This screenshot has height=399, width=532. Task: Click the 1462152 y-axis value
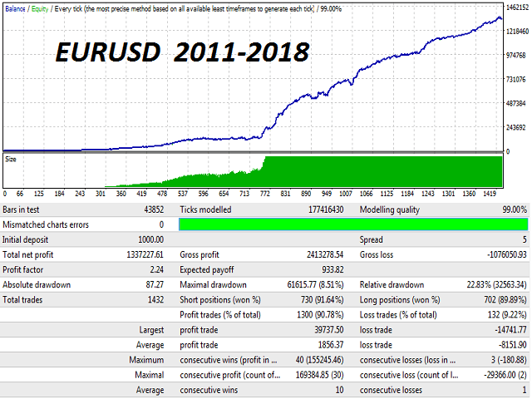[x=517, y=7]
